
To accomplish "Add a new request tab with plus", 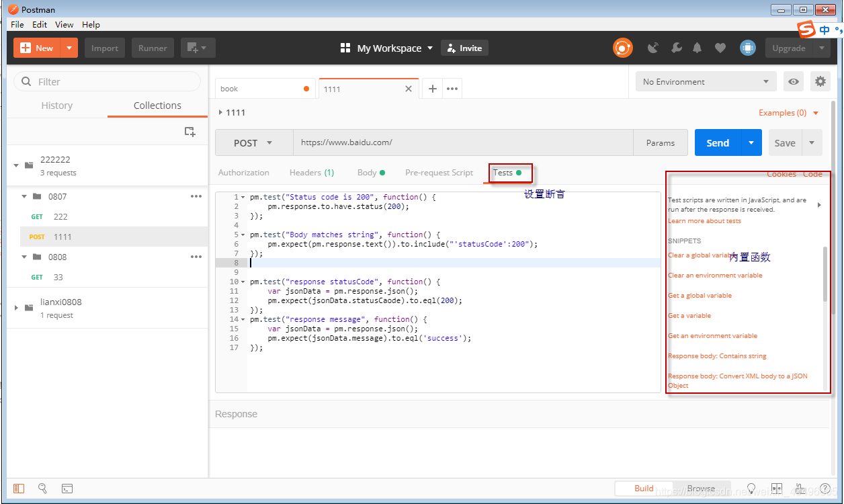I will (x=432, y=88).
